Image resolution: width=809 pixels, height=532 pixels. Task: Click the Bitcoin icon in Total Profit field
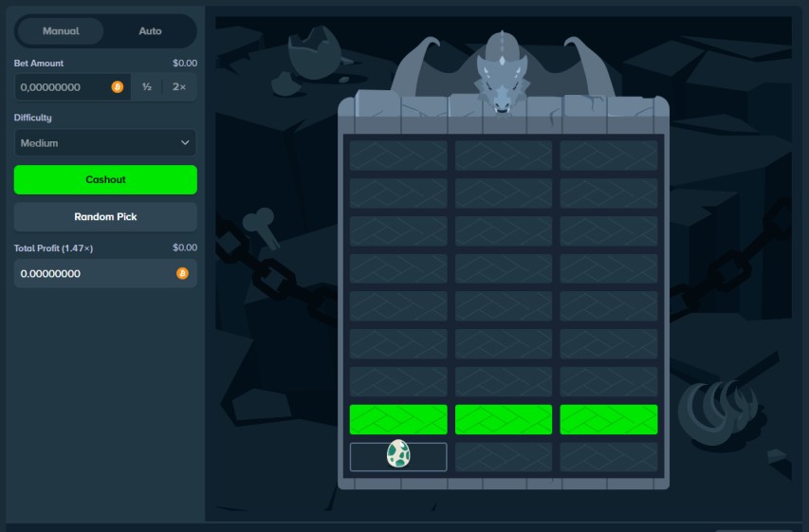pos(182,273)
